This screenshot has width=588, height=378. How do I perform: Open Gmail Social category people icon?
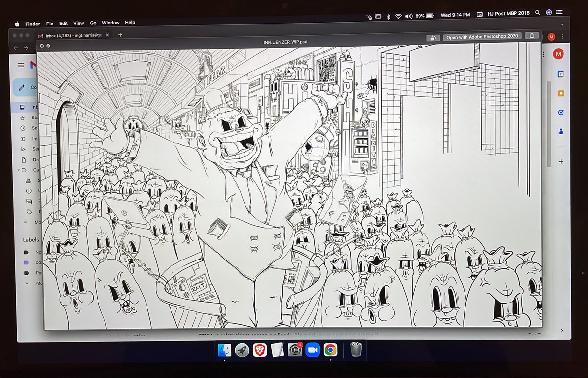(x=28, y=180)
